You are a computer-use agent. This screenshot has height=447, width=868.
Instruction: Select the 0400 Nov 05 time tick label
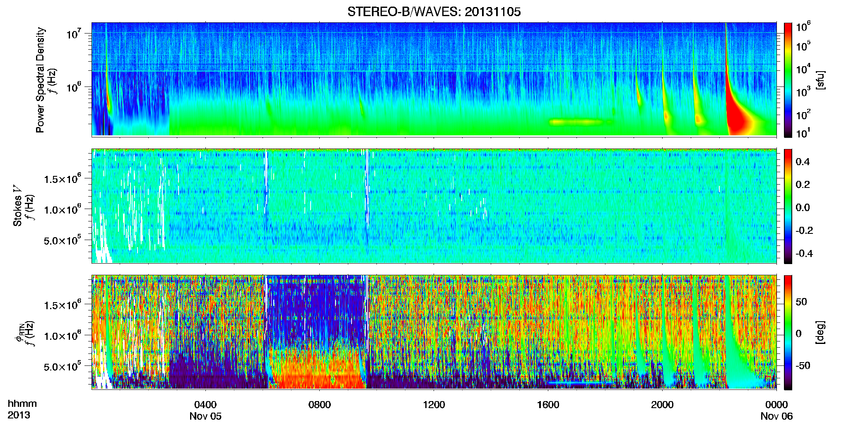click(205, 410)
